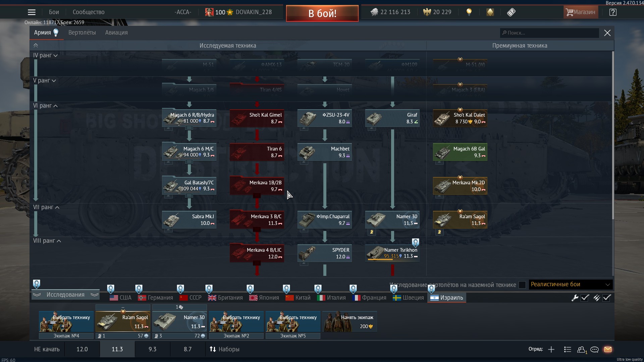Toggle the auto-repair wrench checkbox
Screen dimensions: 644x362
pyautogui.click(x=585, y=298)
